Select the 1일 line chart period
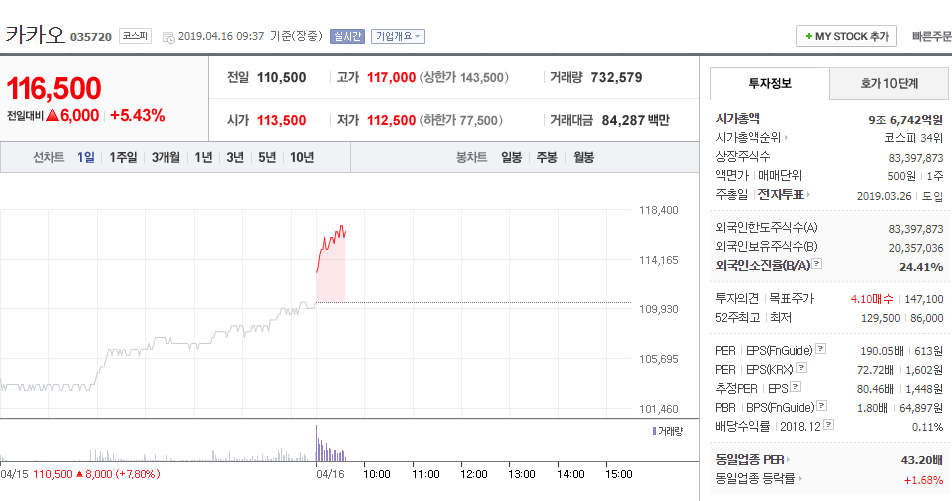This screenshot has height=501, width=952. point(86,157)
